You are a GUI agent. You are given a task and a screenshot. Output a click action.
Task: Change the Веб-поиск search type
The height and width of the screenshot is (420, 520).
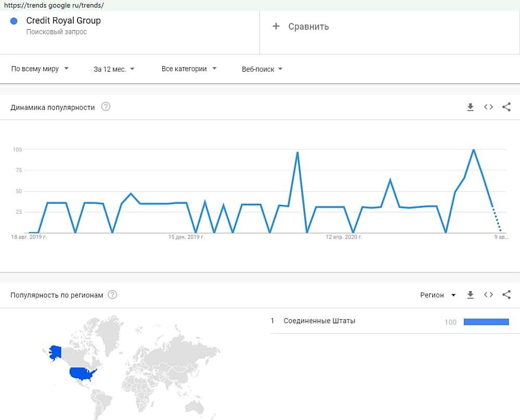[x=262, y=69]
